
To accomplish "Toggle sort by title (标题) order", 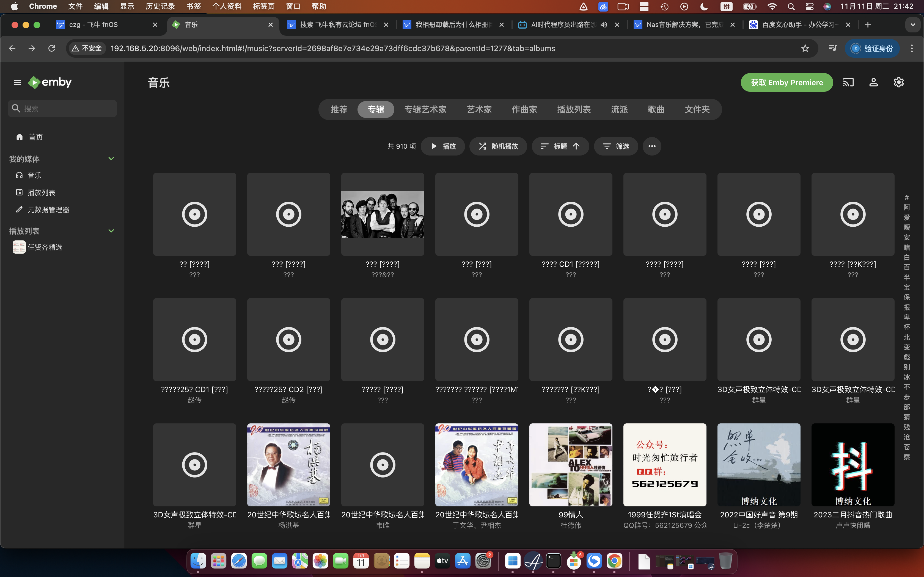I will pos(560,146).
